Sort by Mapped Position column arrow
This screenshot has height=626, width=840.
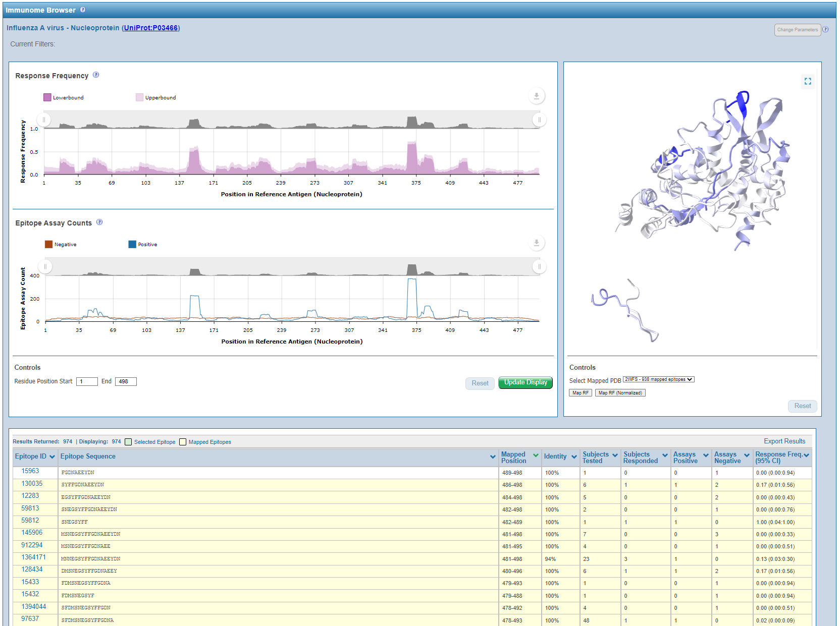click(536, 455)
